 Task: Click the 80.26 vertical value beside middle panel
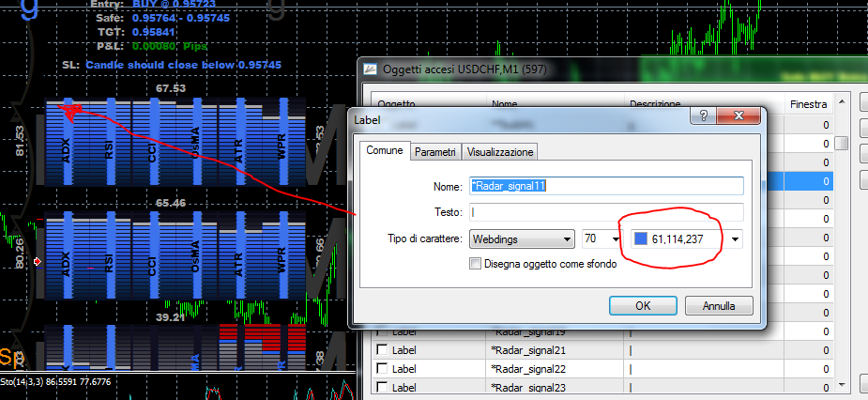pos(20,254)
